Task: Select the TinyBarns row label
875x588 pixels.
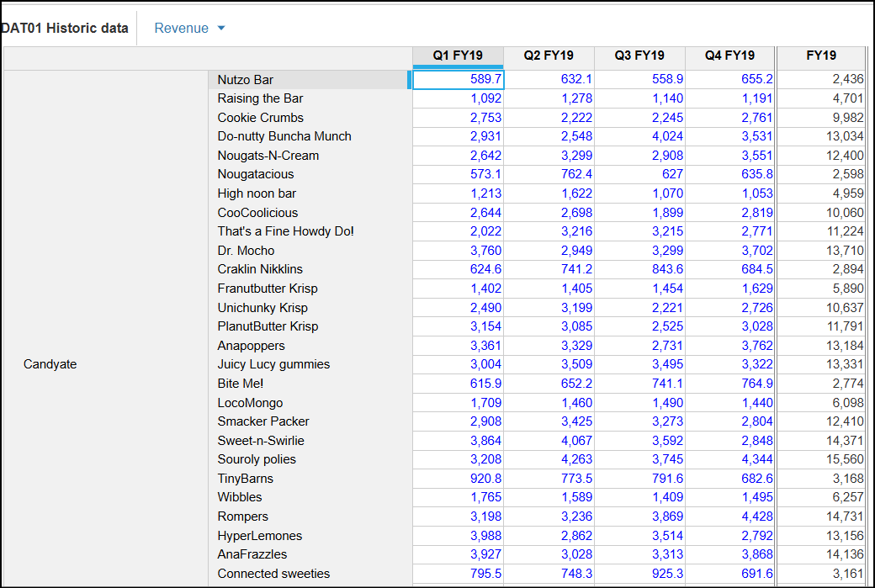Action: (x=310, y=478)
